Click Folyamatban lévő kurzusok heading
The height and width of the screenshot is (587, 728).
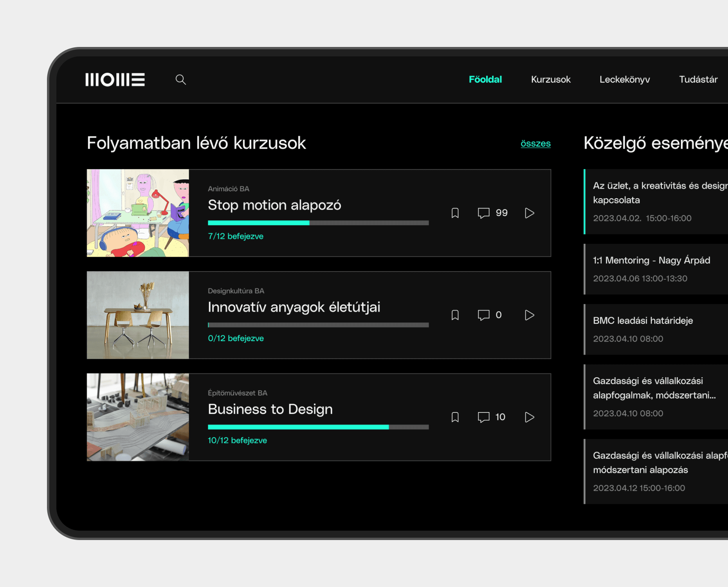pyautogui.click(x=196, y=143)
